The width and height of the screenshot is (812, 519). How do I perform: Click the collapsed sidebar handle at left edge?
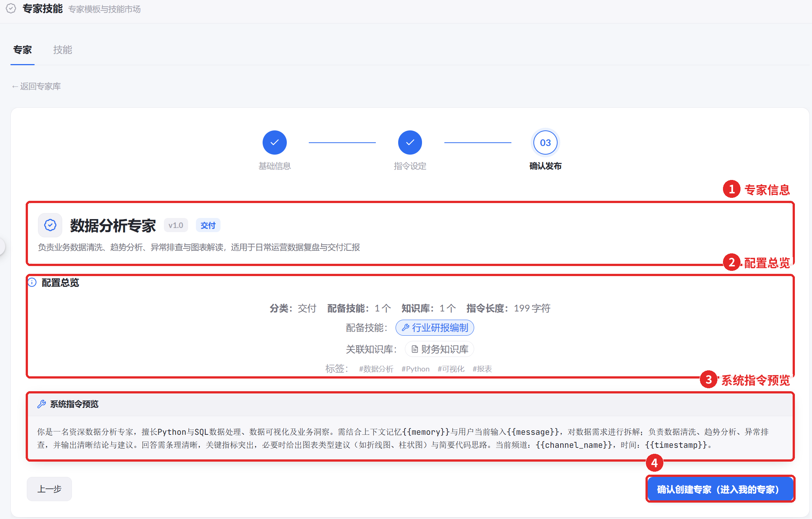[x=2, y=246]
